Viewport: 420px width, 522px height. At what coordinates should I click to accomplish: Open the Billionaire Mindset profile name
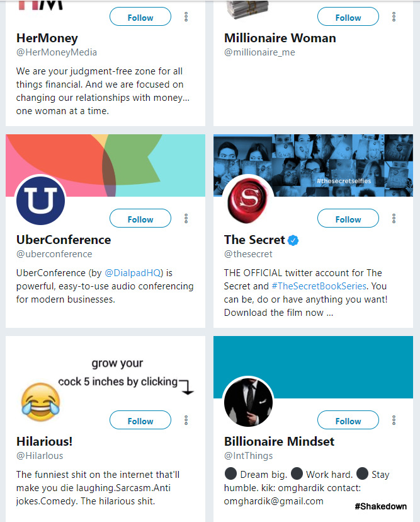tap(279, 441)
